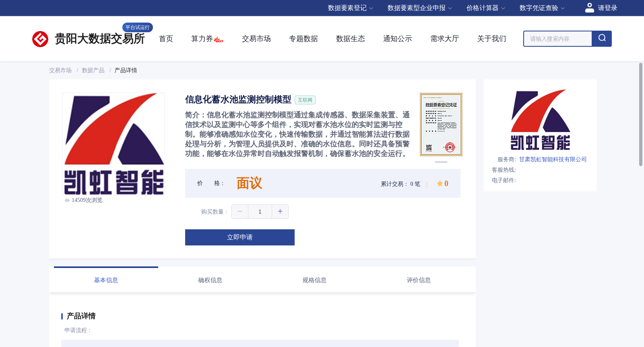Focus the 请输入搜索内容 search field

558,39
